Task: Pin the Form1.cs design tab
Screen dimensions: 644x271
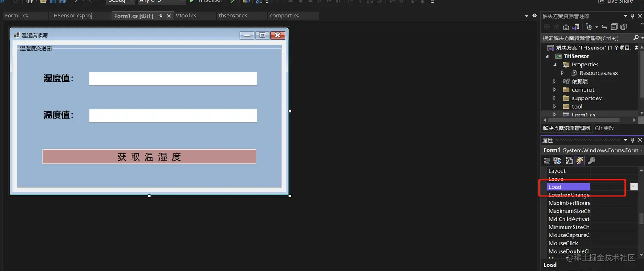Action: (x=161, y=16)
